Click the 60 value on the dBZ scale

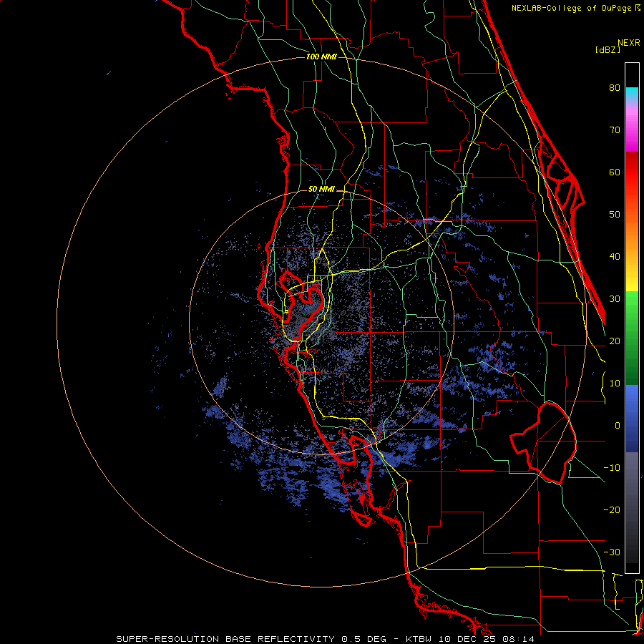[615, 172]
